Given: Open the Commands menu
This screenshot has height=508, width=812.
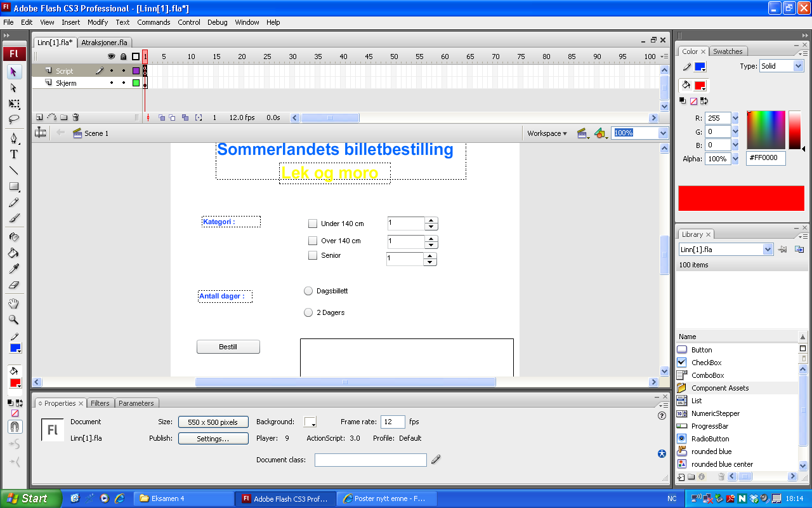Looking at the screenshot, I should click(154, 22).
